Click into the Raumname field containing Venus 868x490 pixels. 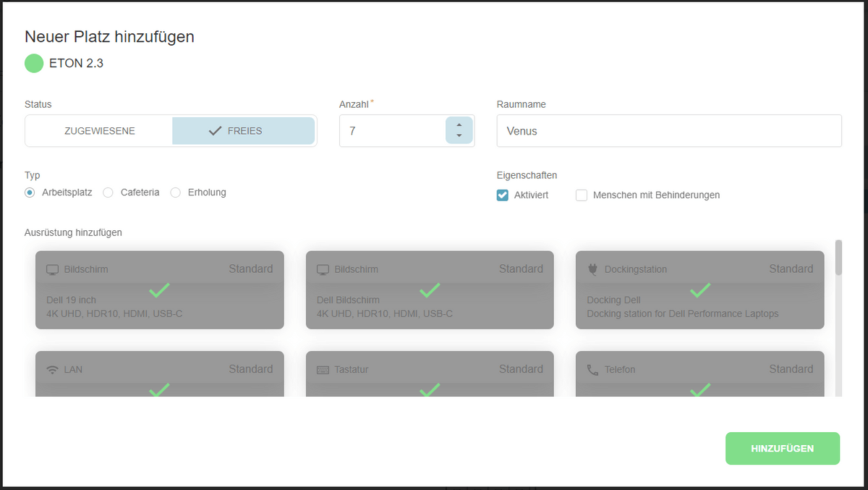click(669, 131)
